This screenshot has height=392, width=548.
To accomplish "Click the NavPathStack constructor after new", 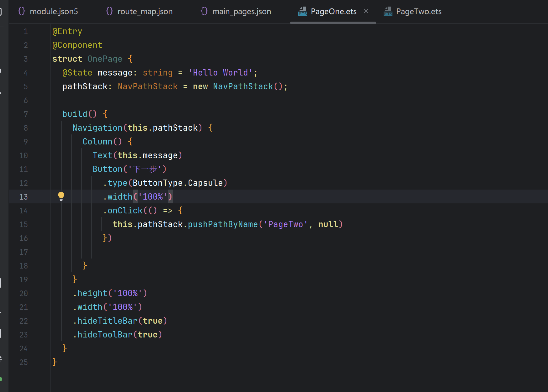I will pos(243,86).
